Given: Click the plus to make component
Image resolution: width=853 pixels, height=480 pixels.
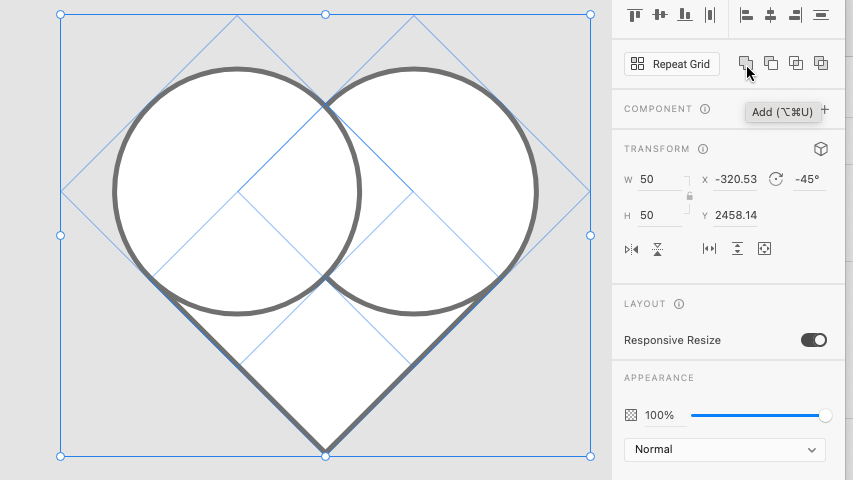Looking at the screenshot, I should (x=825, y=109).
